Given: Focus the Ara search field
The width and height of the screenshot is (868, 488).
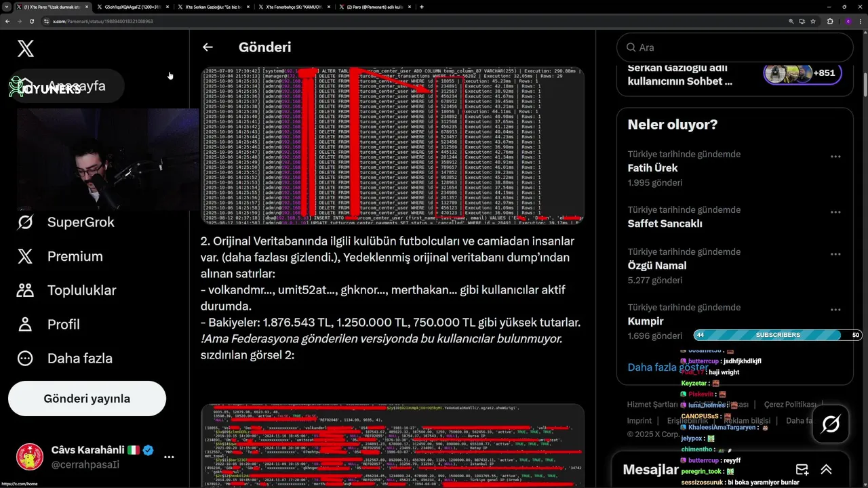Looking at the screenshot, I should tap(734, 47).
